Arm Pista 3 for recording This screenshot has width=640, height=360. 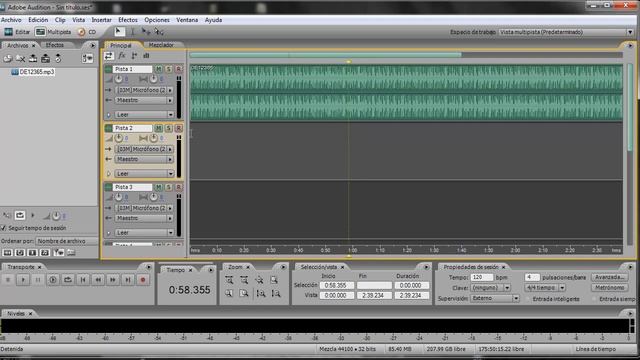(x=178, y=187)
